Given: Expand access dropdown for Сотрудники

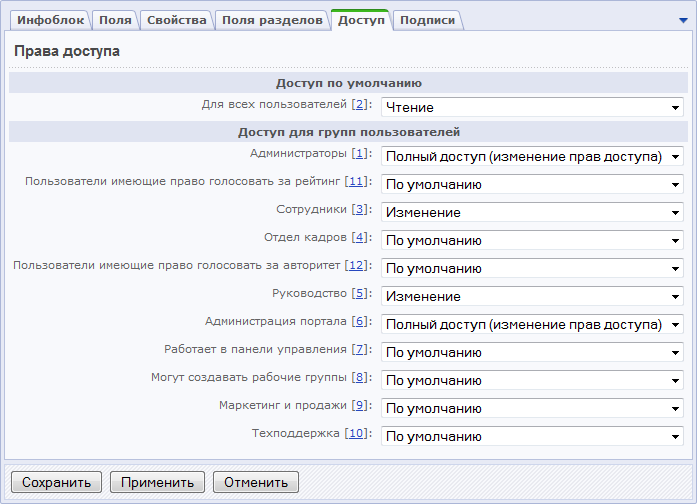Looking at the screenshot, I should tap(530, 213).
